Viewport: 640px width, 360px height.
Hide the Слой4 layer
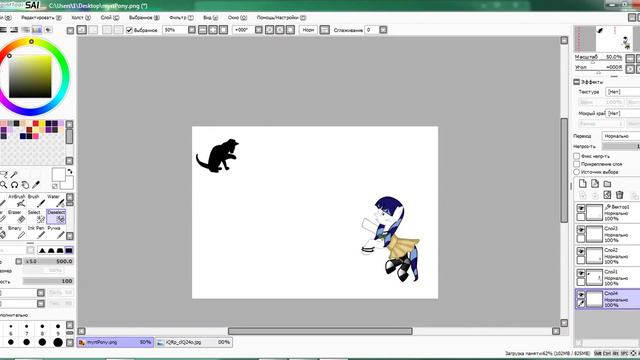pos(581,295)
